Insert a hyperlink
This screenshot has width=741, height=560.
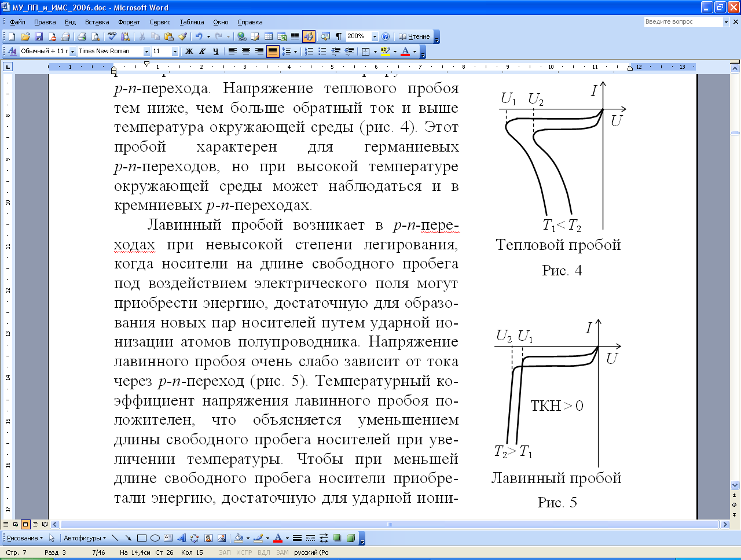(x=241, y=36)
